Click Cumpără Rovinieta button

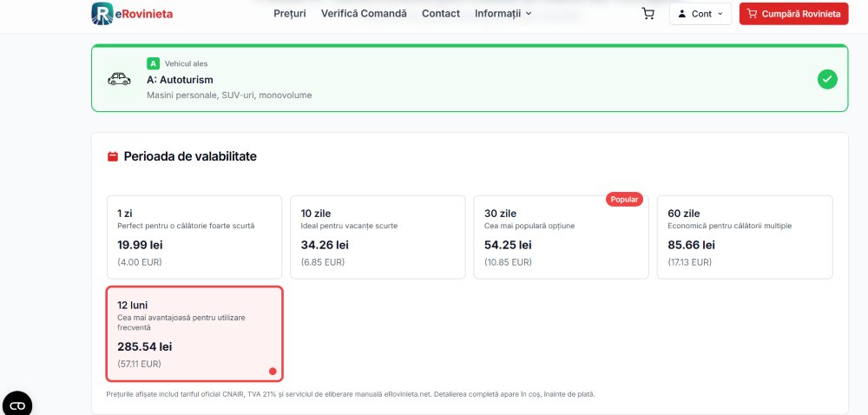pyautogui.click(x=793, y=14)
